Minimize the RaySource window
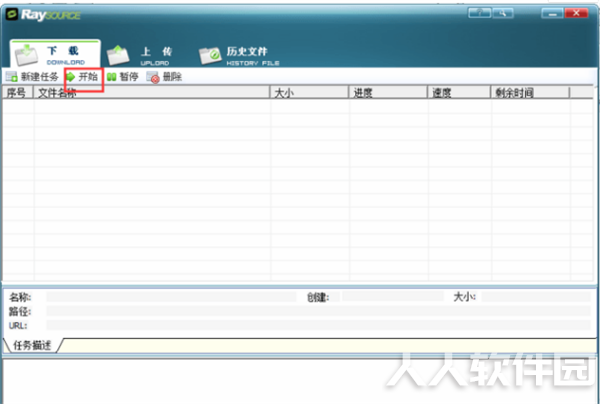The height and width of the screenshot is (404, 600). pos(552,13)
